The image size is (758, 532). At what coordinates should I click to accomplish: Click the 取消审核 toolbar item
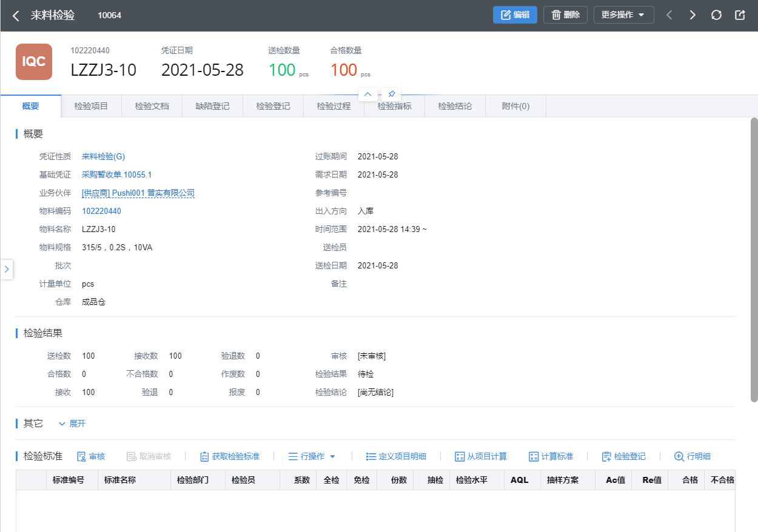pyautogui.click(x=149, y=456)
